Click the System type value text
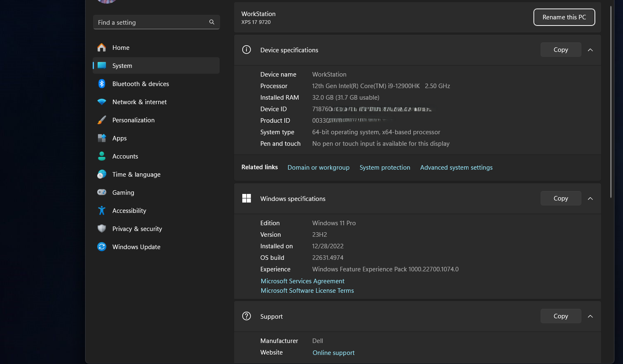The height and width of the screenshot is (364, 623). (x=376, y=132)
